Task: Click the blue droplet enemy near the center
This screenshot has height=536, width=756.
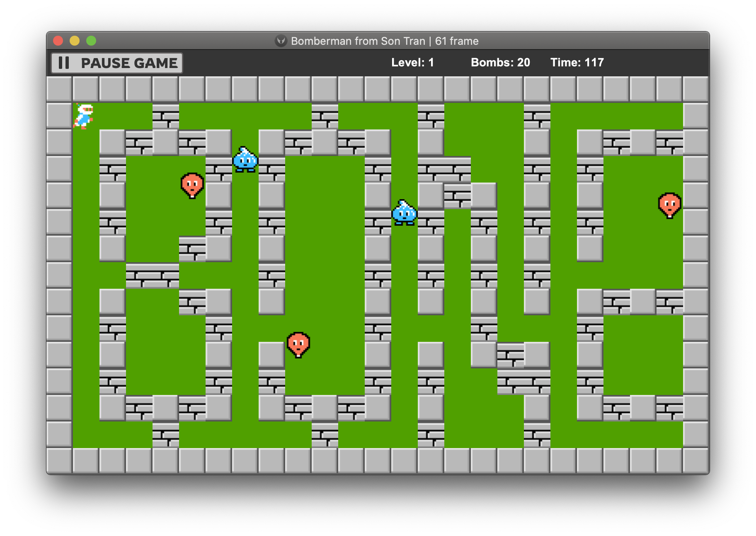Action: point(405,212)
